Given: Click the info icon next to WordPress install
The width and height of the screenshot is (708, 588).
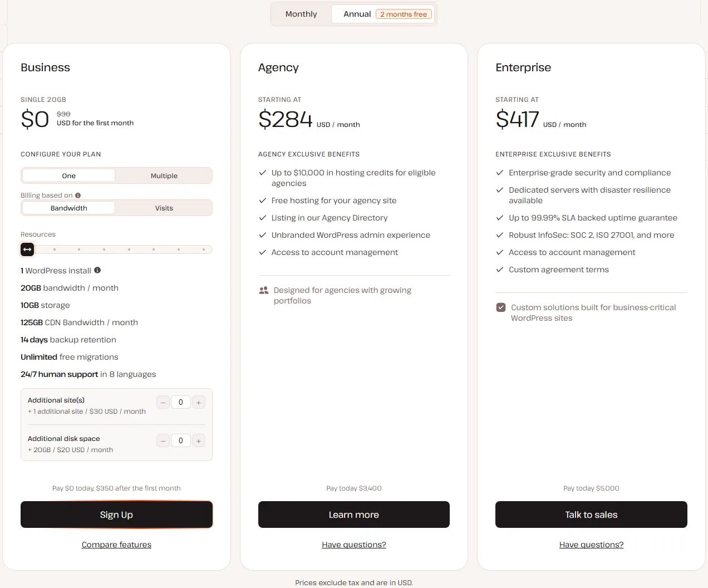Looking at the screenshot, I should click(97, 270).
